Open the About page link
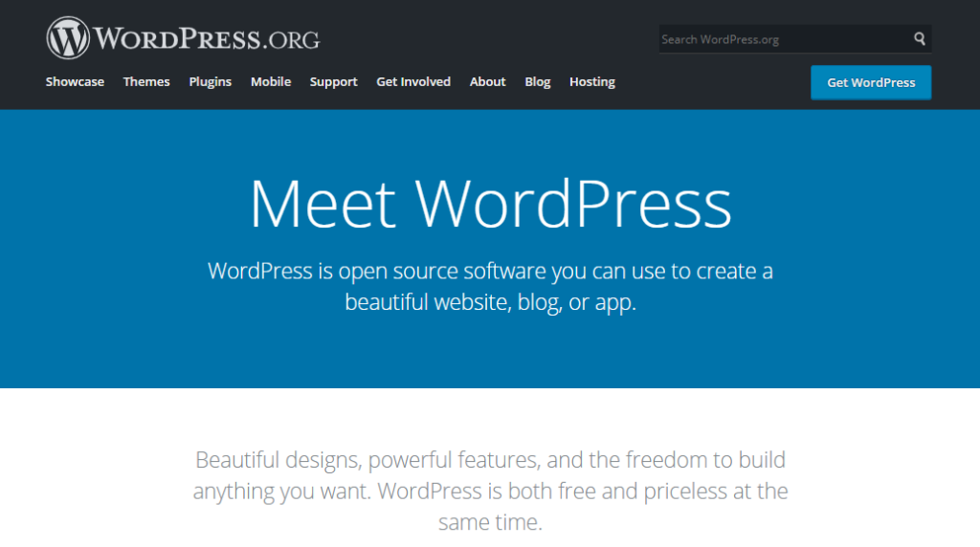Screen dimensions: 980x547 click(x=487, y=82)
